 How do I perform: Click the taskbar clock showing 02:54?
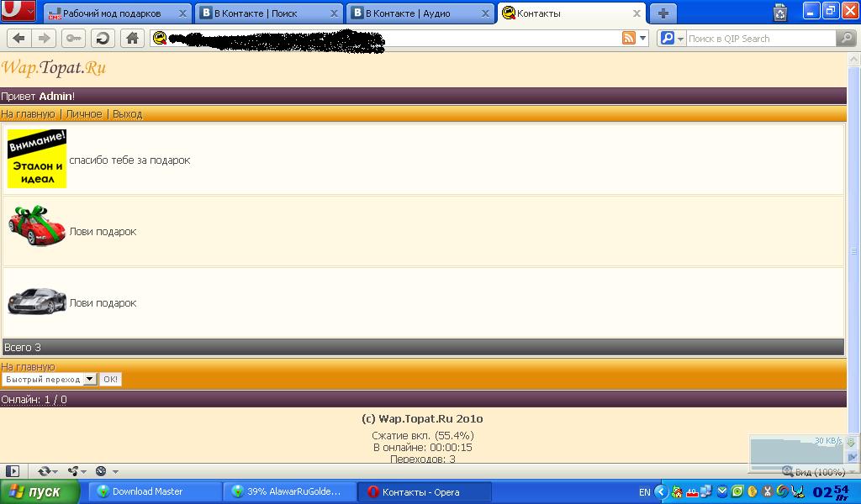pos(831,492)
